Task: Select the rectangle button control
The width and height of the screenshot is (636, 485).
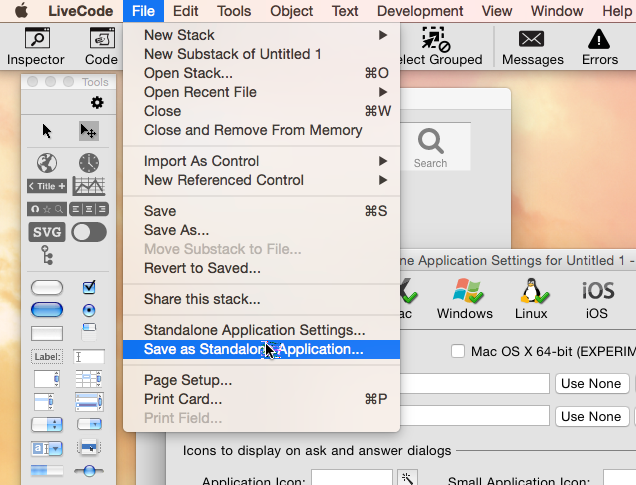Action: coord(47,333)
